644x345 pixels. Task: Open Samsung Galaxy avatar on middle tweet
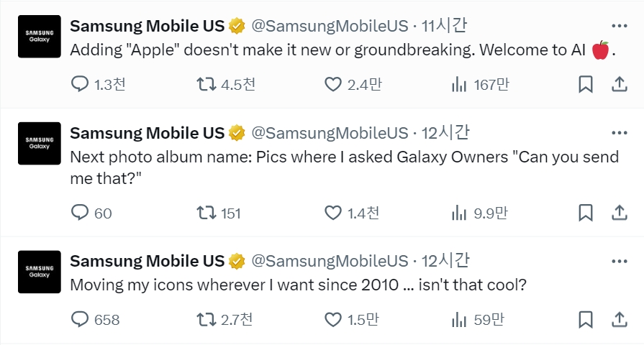(x=40, y=143)
